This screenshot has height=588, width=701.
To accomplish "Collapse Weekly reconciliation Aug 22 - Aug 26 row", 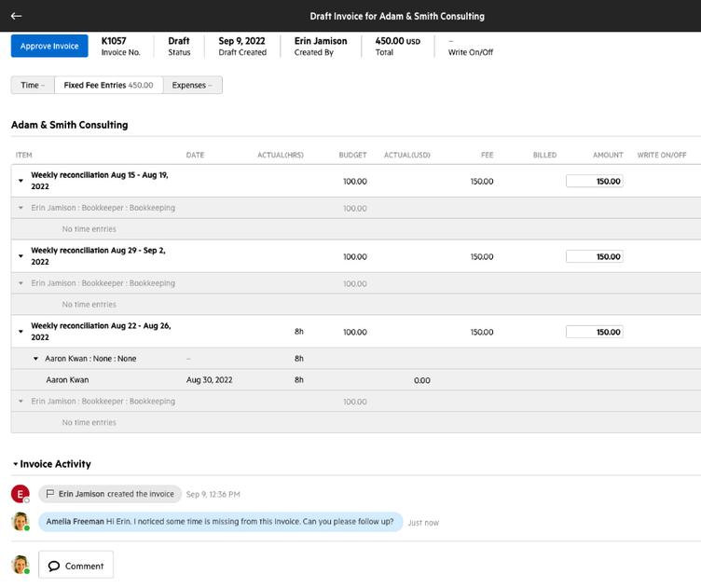I will click(21, 332).
